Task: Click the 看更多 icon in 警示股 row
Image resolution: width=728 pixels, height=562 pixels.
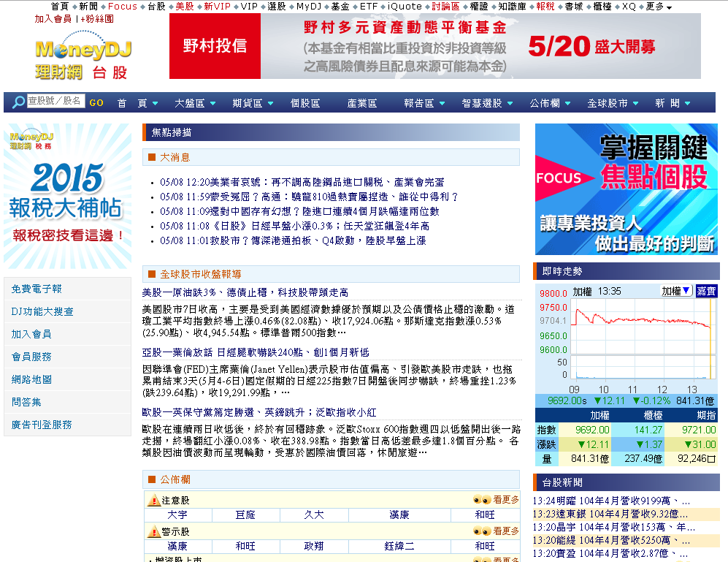Action: 482,532
